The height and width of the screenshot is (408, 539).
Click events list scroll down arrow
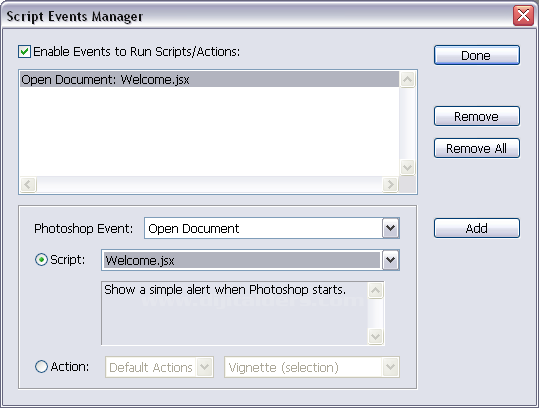click(407, 168)
